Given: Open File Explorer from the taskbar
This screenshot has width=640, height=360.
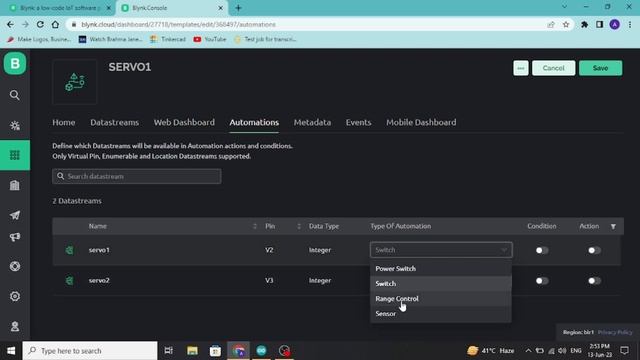Looking at the screenshot, I should click(192, 351).
